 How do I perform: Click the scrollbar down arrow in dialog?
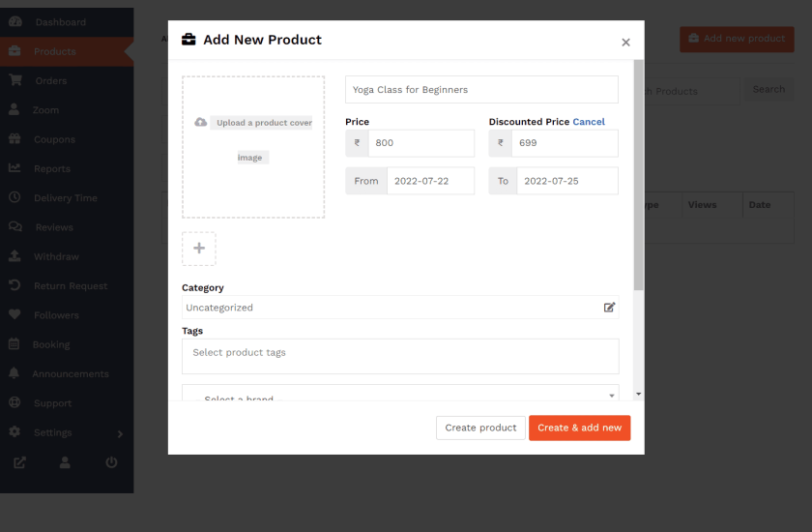coord(639,395)
